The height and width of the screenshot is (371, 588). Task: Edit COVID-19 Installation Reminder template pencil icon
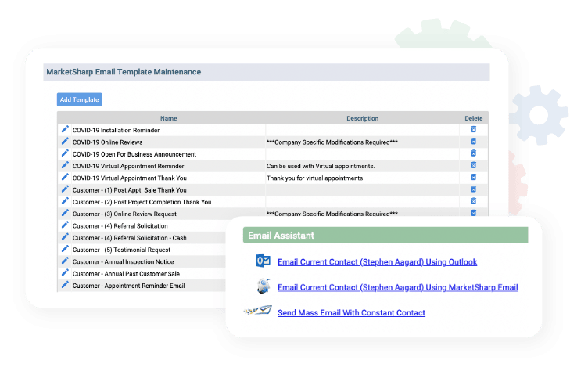pos(65,130)
